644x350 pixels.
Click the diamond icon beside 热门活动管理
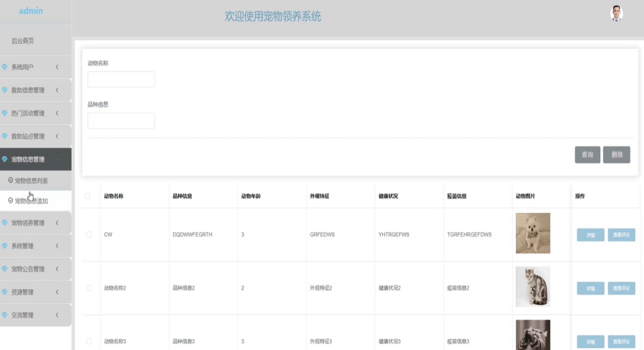pos(5,113)
